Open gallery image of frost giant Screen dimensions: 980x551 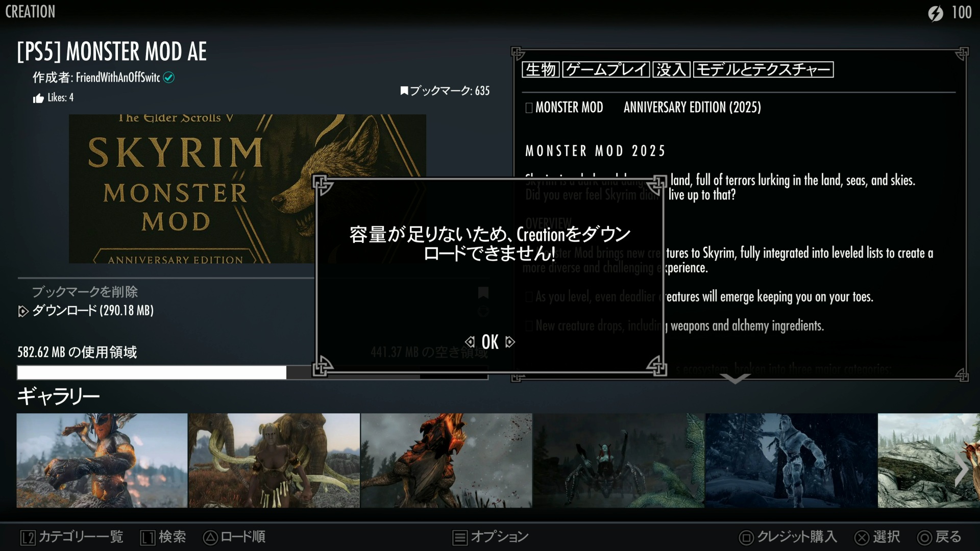pos(791,461)
